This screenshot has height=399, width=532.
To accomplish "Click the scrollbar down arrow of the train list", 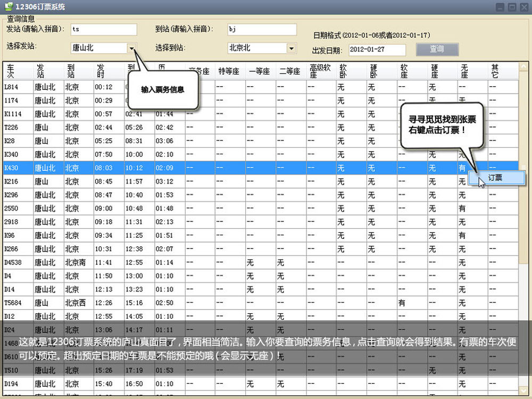I will [x=523, y=391].
